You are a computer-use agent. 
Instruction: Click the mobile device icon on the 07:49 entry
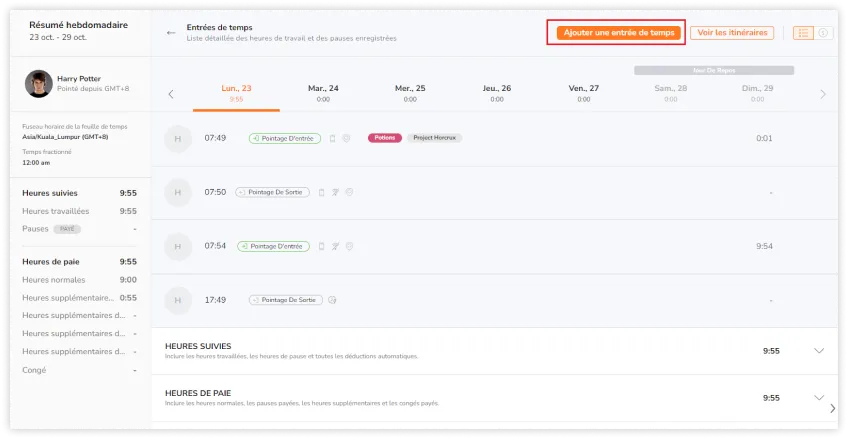click(332, 138)
